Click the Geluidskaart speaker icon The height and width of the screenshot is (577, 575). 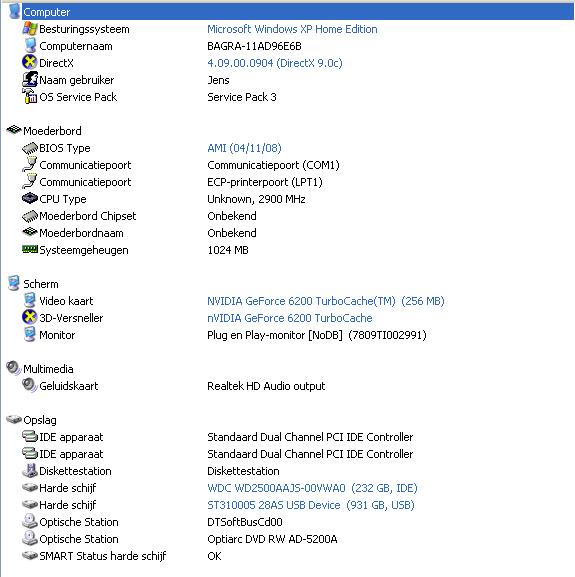click(x=29, y=386)
